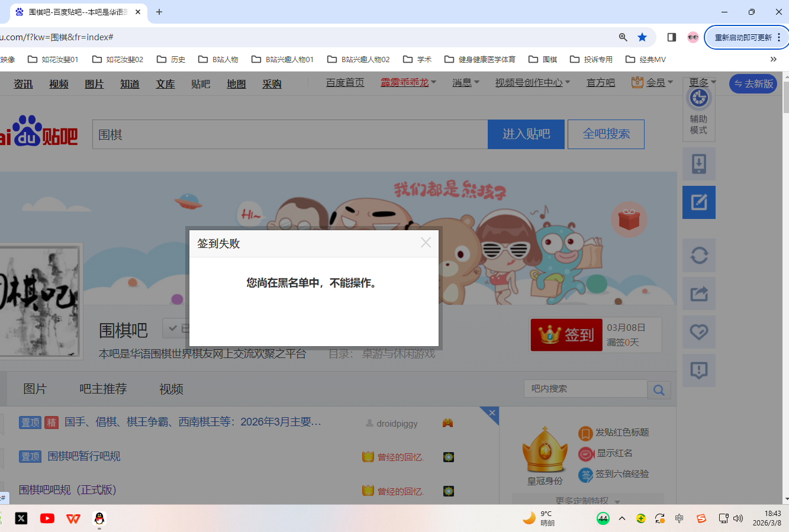Image resolution: width=789 pixels, height=532 pixels.
Task: Click the 吧内搜索 magnifier icon
Action: [x=659, y=389]
